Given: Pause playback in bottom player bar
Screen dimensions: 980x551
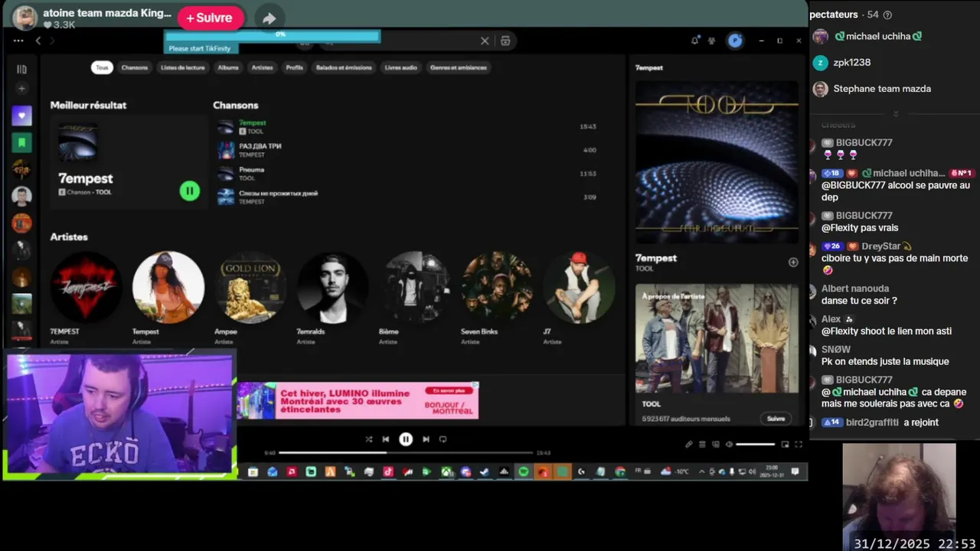Looking at the screenshot, I should 406,439.
